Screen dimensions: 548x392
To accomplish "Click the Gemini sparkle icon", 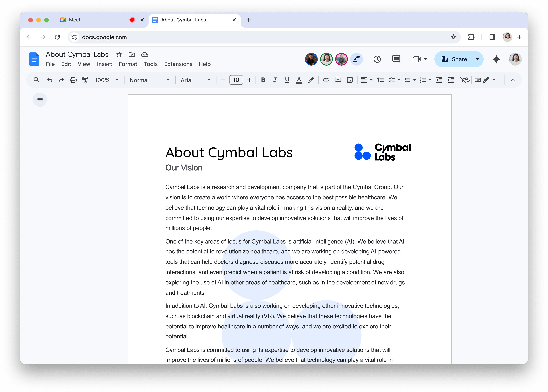I will tap(496, 59).
